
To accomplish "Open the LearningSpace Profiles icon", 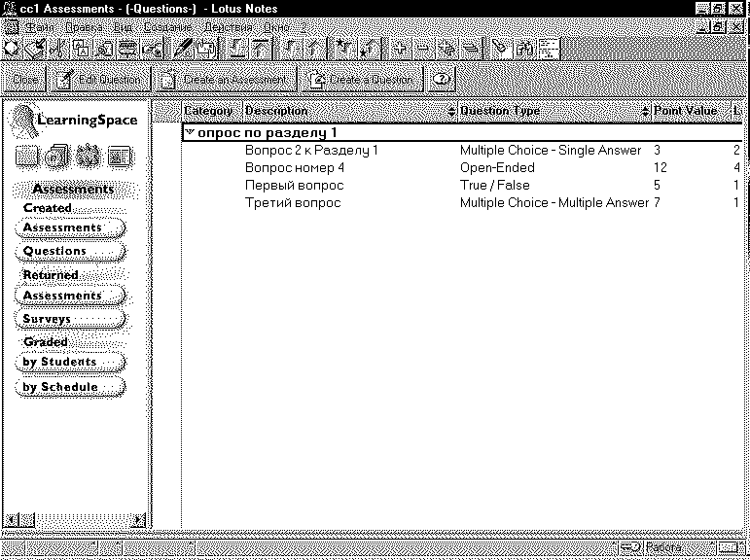I will (120, 157).
